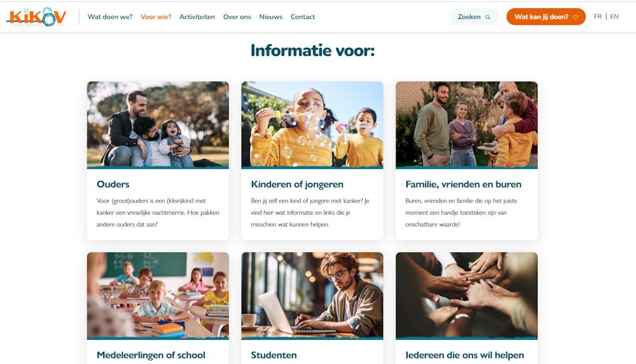Open 'Medeleerlingen of school' card title
The width and height of the screenshot is (636, 364).
pos(151,355)
